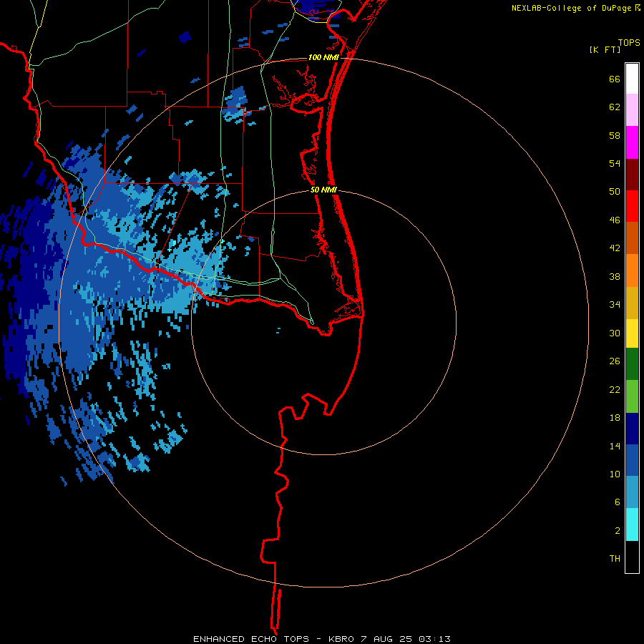Image resolution: width=644 pixels, height=644 pixels.
Task: Select the dark red 54 kft swatch
Action: pos(632,174)
